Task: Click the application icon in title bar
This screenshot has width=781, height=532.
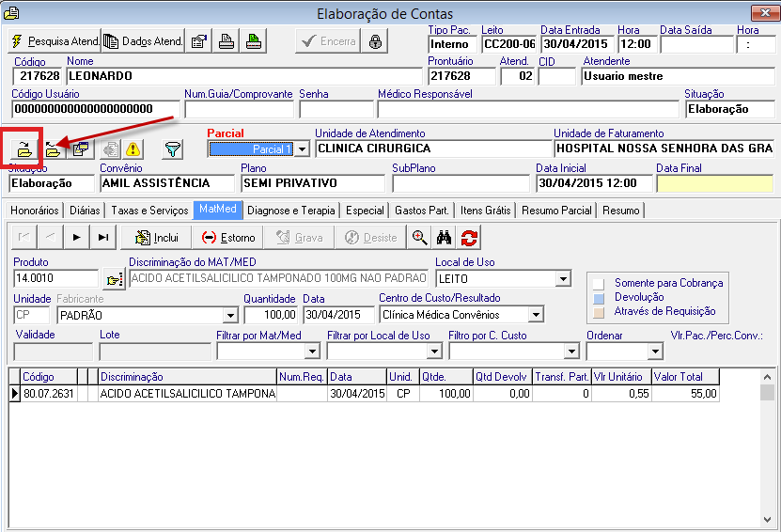Action: tap(11, 13)
